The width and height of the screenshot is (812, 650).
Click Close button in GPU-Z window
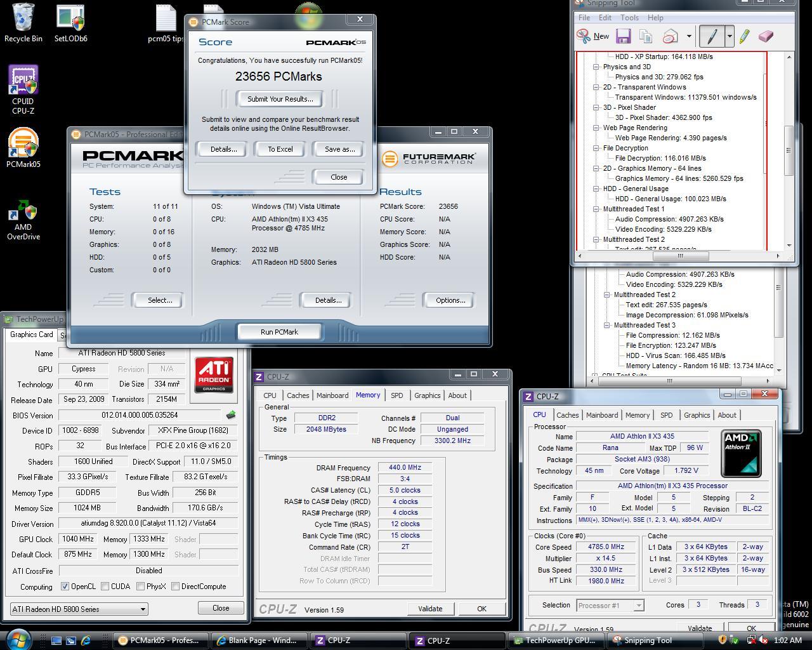pyautogui.click(x=221, y=608)
